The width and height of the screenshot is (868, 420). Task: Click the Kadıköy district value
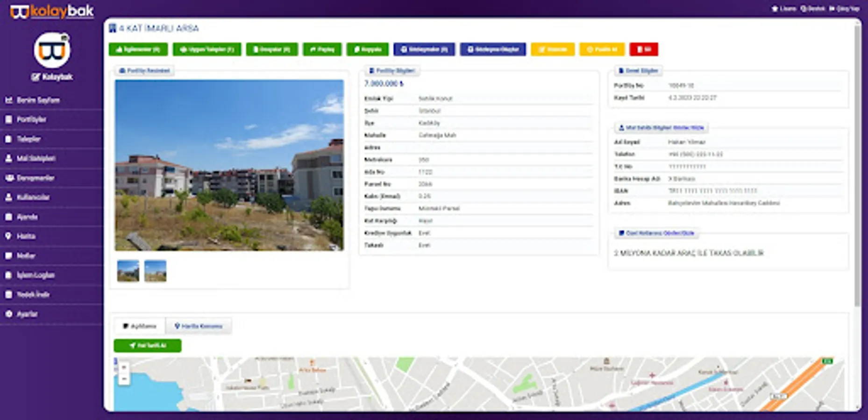(x=429, y=123)
